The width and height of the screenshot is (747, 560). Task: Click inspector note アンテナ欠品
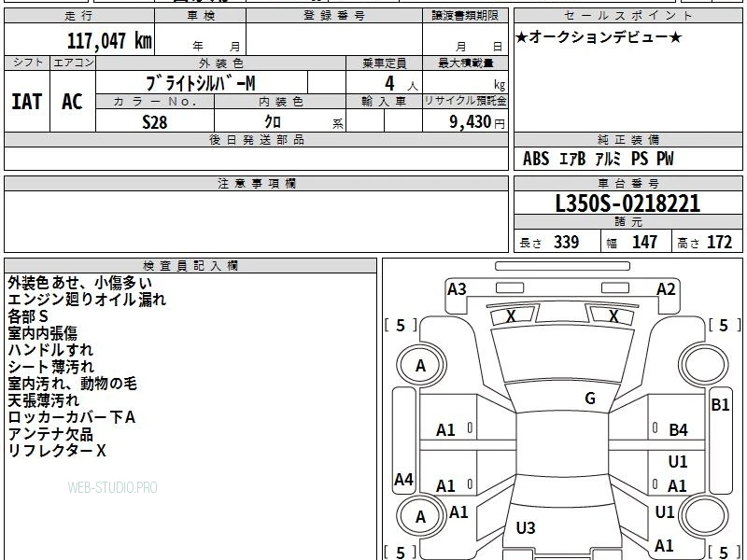(50, 434)
